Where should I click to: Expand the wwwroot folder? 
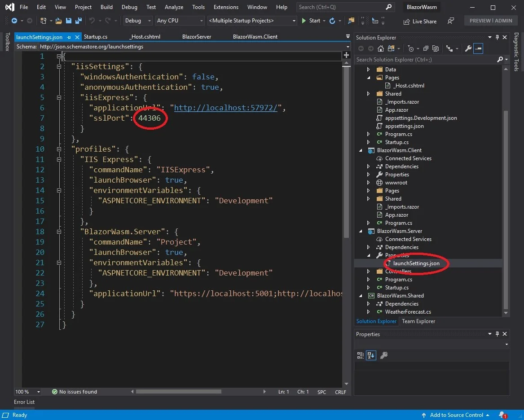click(x=368, y=183)
